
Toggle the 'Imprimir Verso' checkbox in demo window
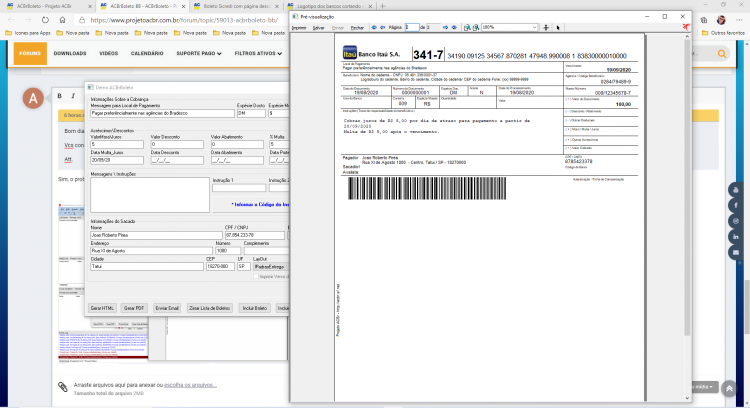coord(256,276)
